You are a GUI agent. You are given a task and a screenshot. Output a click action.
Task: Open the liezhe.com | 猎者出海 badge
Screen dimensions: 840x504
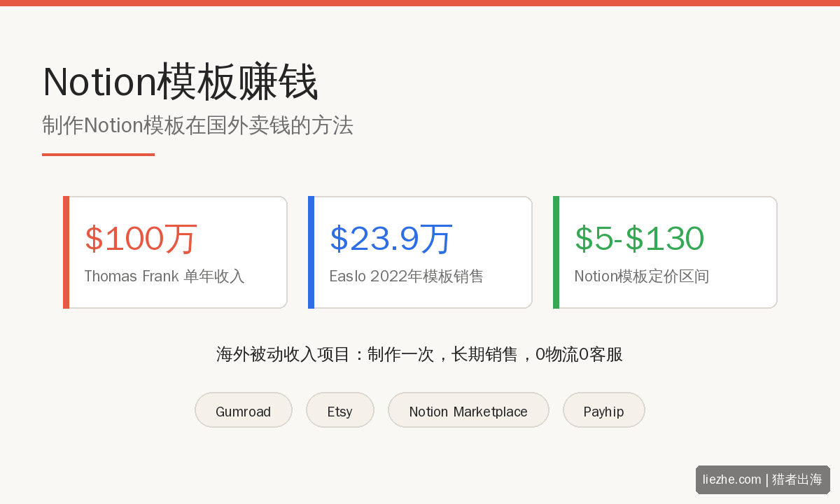click(762, 479)
